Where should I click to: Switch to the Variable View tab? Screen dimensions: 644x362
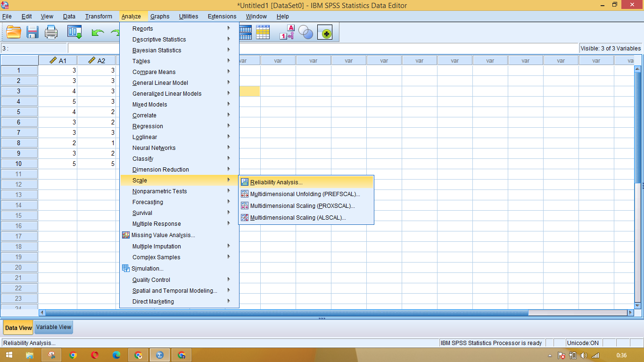(54, 327)
